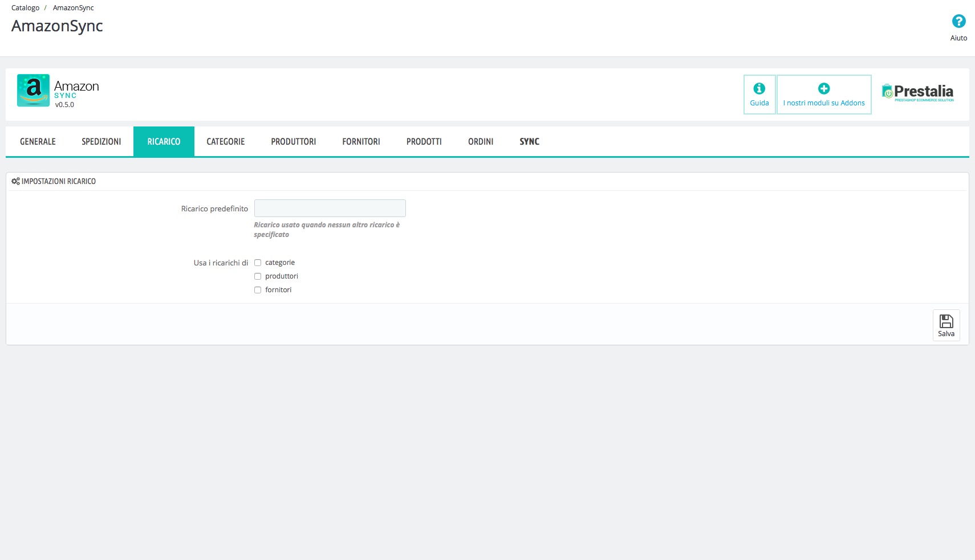The image size is (975, 560).
Task: Click the 'Usa i ricarichi di' label
Action: pos(221,263)
